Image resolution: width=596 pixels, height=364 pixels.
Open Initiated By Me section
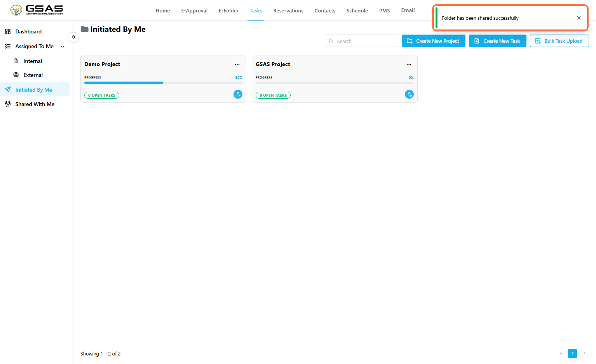tap(34, 90)
